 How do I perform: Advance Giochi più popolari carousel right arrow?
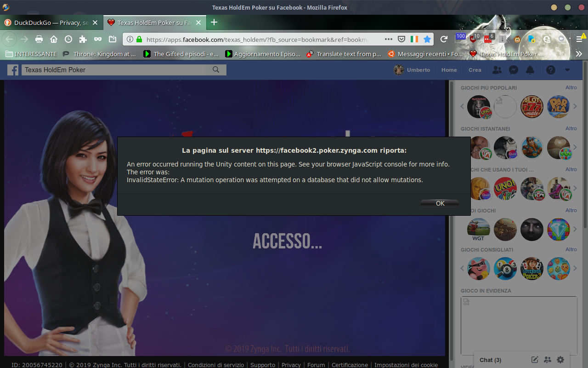click(575, 106)
